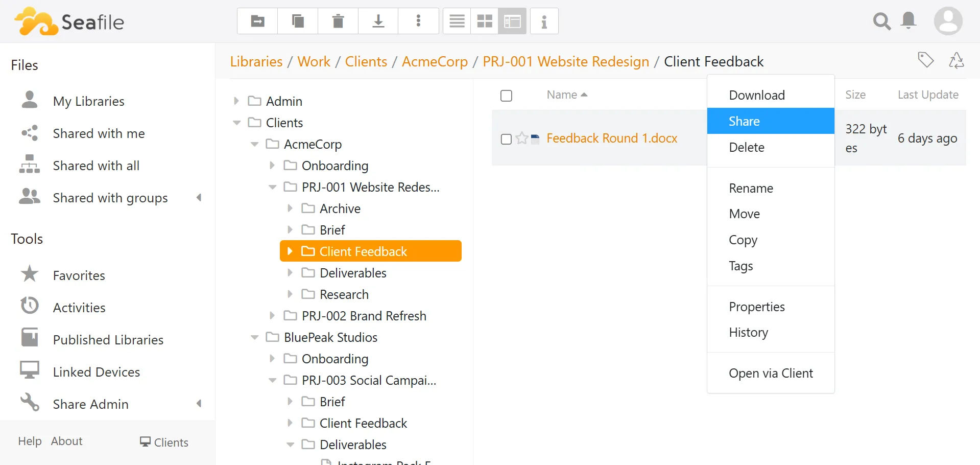
Task: Check the select-all checkbox above the file list
Action: click(x=506, y=96)
